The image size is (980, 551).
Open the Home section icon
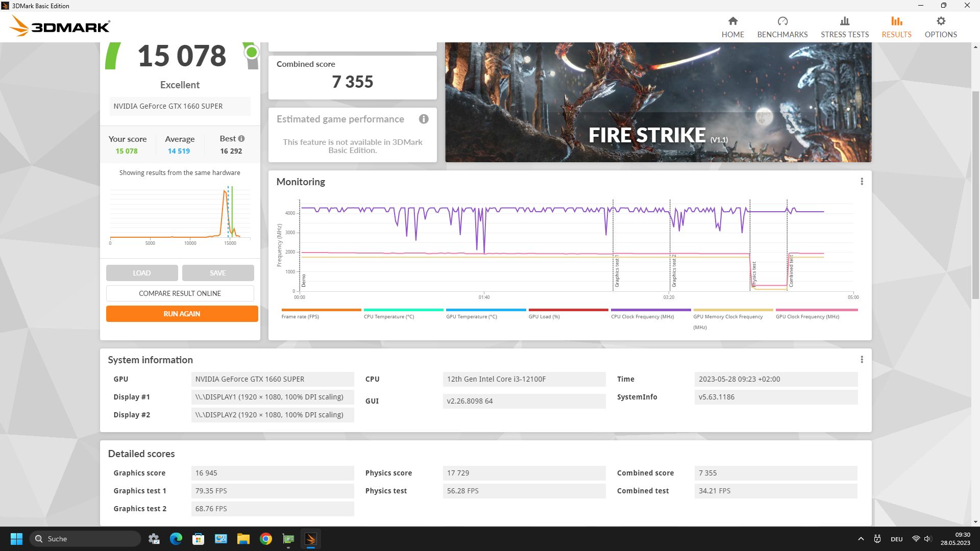click(x=732, y=21)
